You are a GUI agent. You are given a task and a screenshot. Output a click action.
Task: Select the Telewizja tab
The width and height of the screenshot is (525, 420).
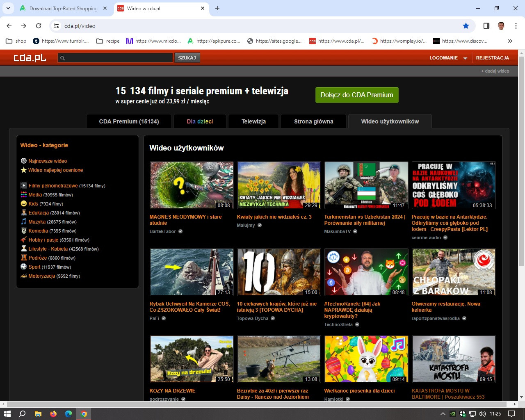[x=253, y=121]
